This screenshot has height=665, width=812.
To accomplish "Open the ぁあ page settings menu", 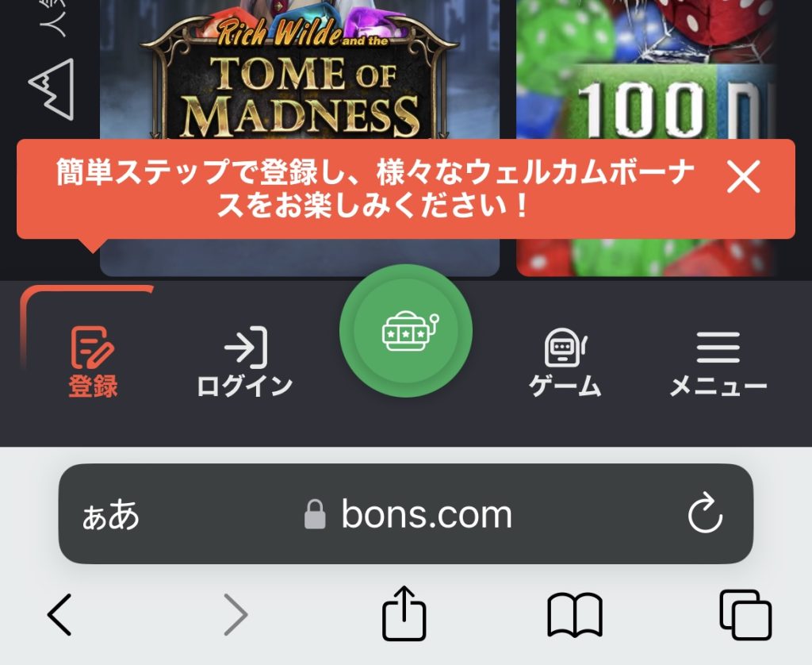I will point(111,515).
